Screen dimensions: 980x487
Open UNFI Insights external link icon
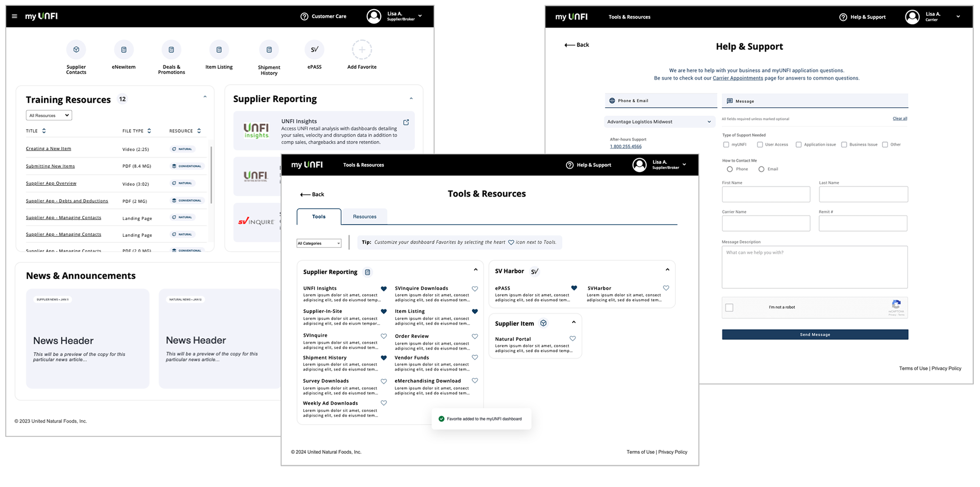coord(406,122)
